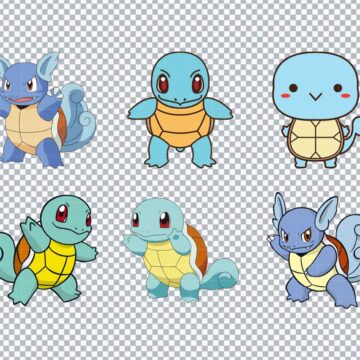
Task: Select the top-left Wartortle with open mouth
Action: [x=47, y=109]
